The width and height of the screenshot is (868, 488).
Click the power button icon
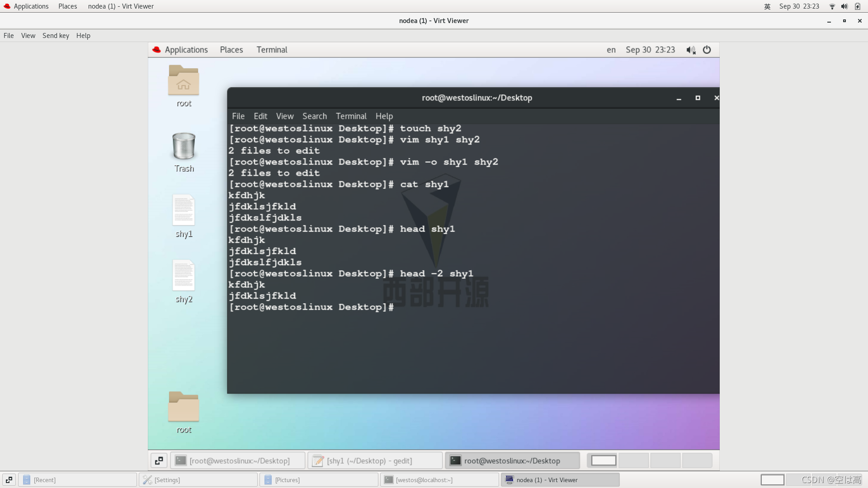[707, 49]
